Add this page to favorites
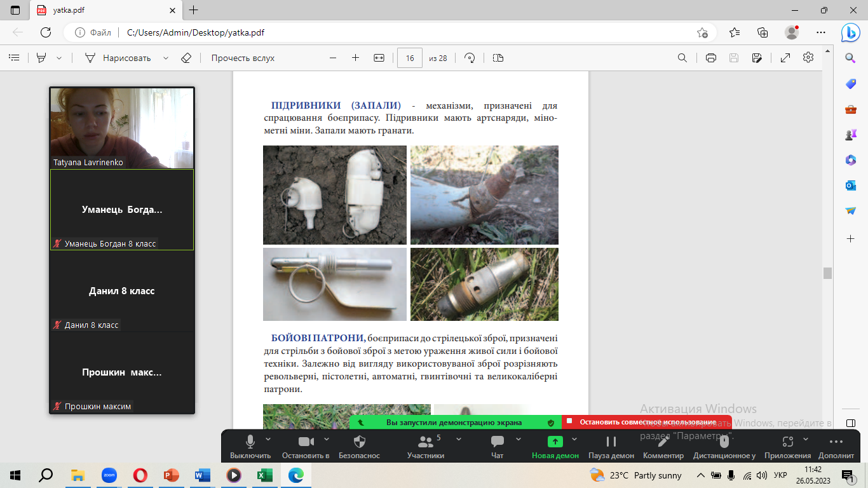The width and height of the screenshot is (868, 488). point(702,32)
